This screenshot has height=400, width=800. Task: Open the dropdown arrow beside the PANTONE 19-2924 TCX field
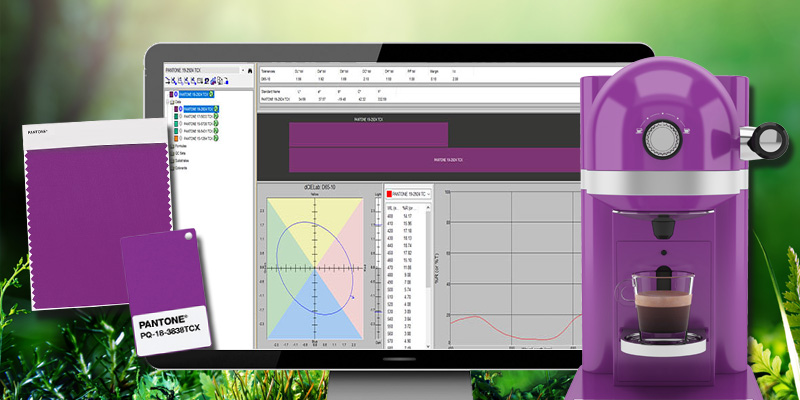[x=243, y=70]
